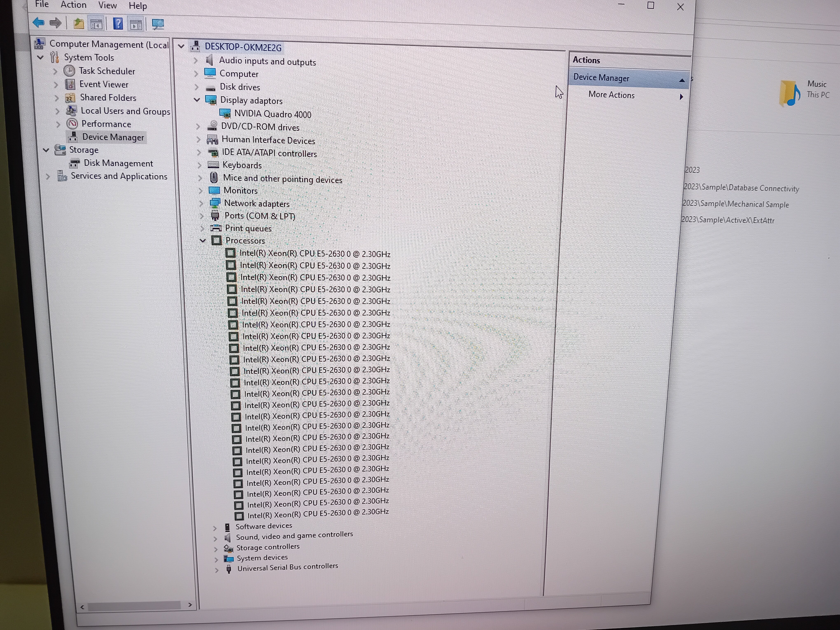
Task: Expand Services and Applications node
Action: pos(48,176)
